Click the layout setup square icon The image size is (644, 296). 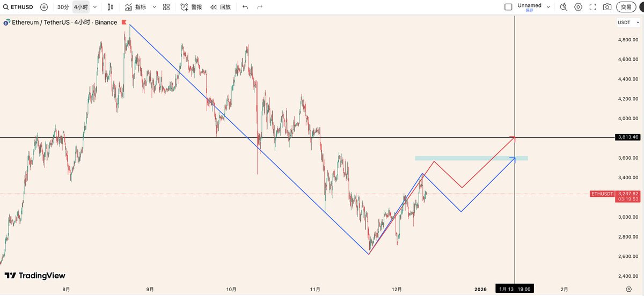pos(508,7)
